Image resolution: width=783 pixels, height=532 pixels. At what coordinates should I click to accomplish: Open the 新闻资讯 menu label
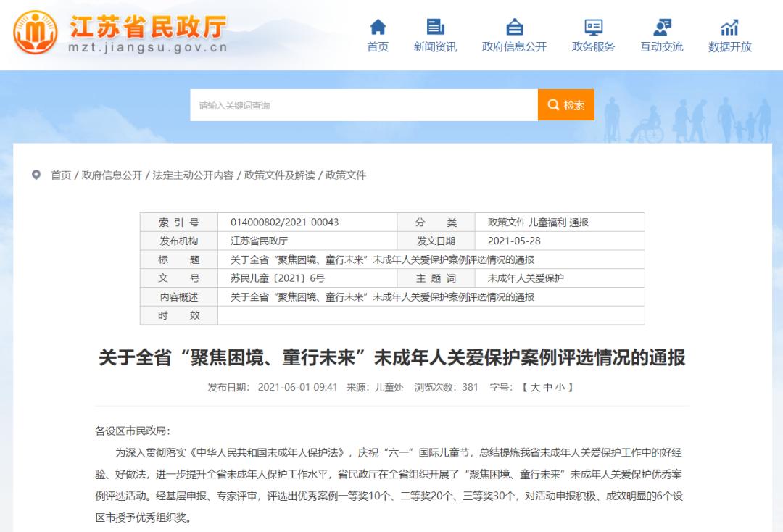(x=435, y=47)
